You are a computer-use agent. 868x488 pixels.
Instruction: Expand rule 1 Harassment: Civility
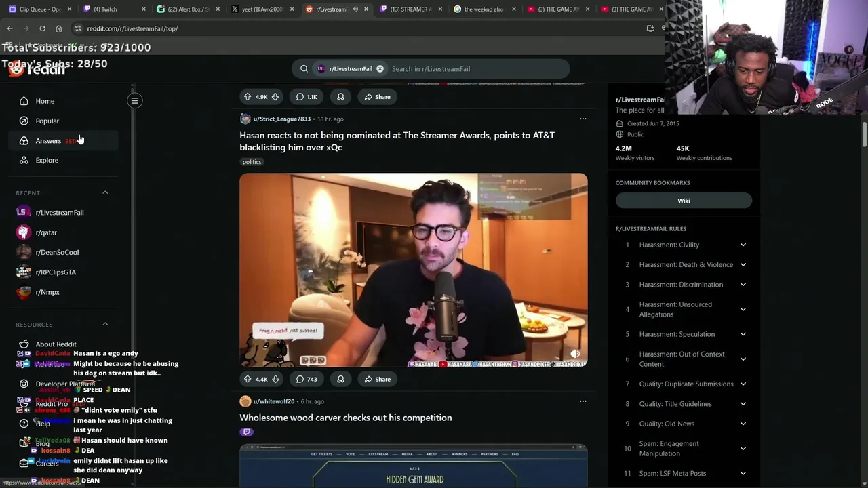click(x=743, y=245)
